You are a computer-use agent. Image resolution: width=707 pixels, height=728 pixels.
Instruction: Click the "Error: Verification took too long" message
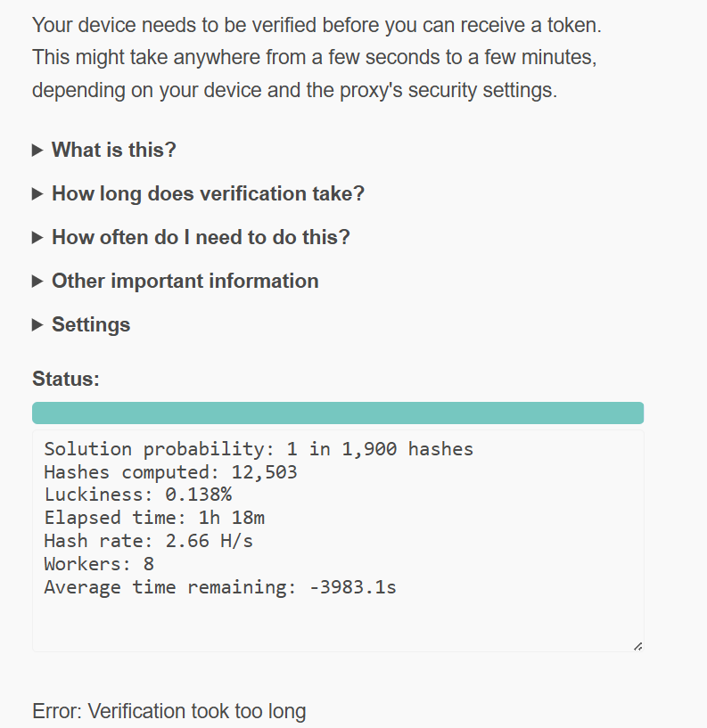tap(169, 711)
